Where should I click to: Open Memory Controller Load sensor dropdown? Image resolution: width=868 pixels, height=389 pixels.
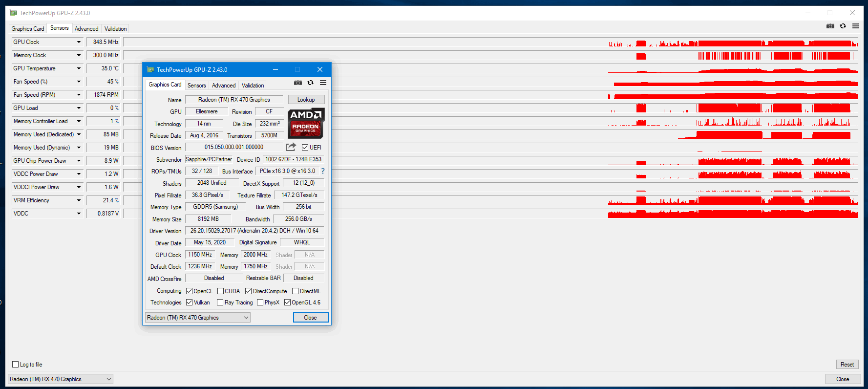79,121
